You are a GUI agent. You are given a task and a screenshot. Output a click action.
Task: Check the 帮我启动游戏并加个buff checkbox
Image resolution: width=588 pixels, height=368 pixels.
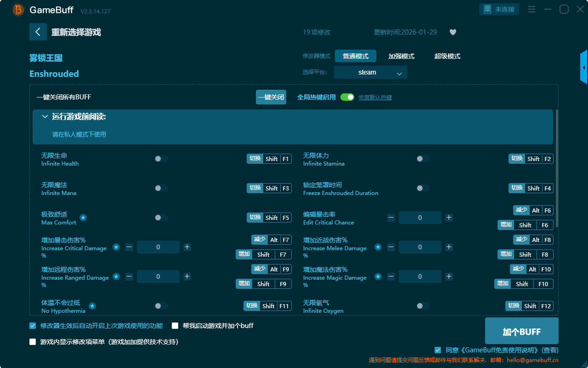coord(175,326)
